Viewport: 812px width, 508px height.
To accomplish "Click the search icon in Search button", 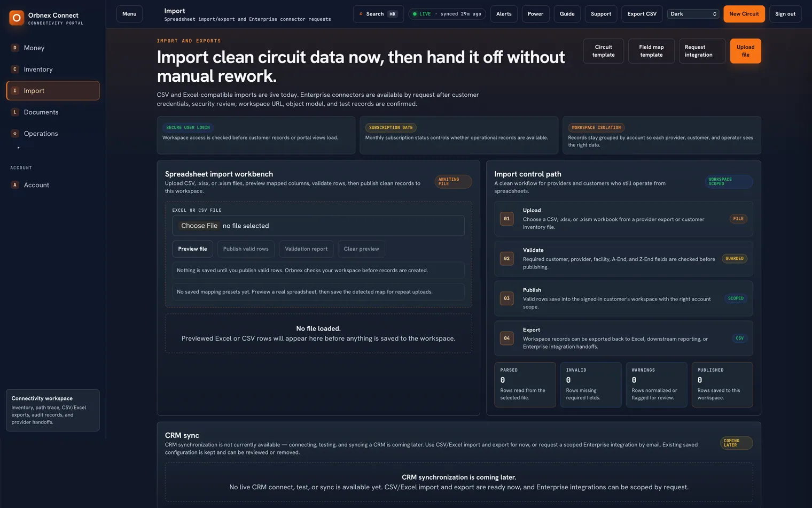I will tap(361, 14).
